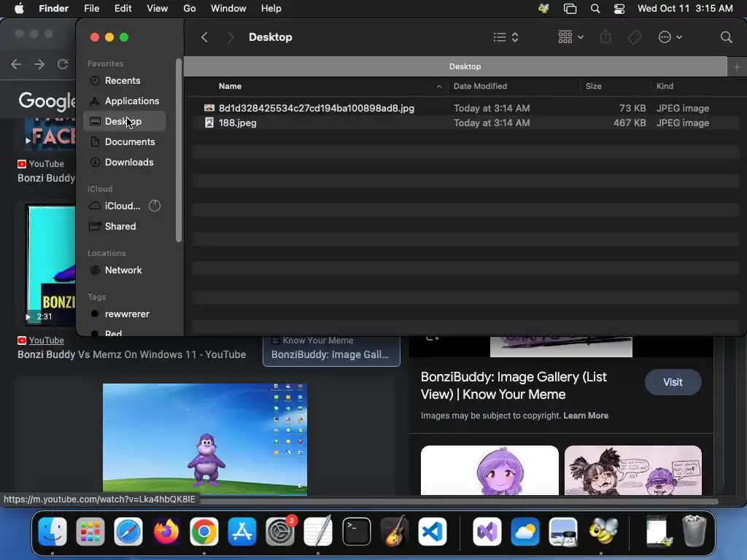
Task: Open the App Store from the Dock
Action: (242, 532)
